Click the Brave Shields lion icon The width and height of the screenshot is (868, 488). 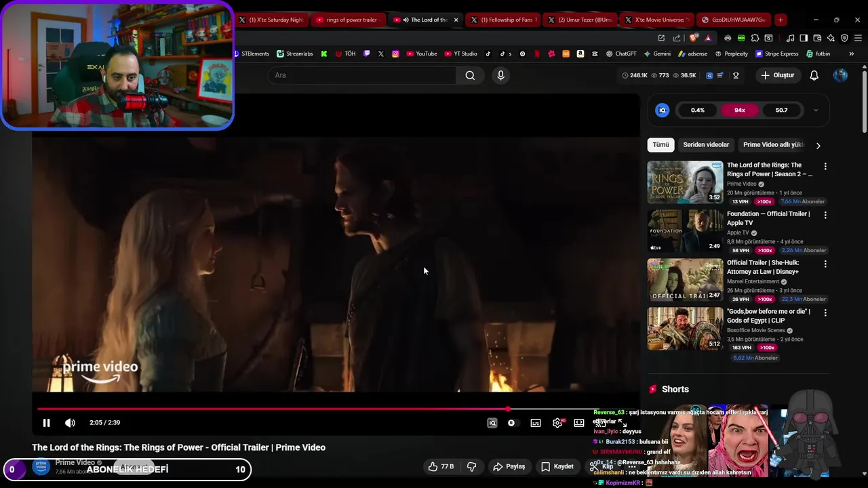coord(694,38)
